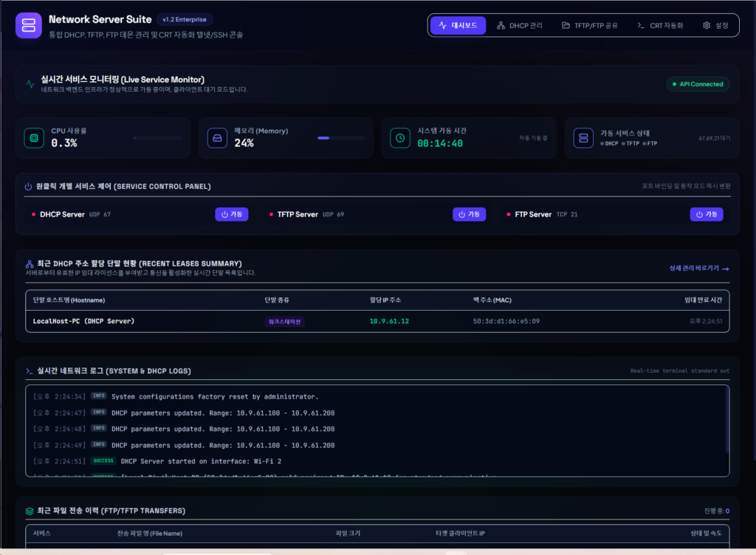Click the 자동 가동 중 label
756x555 pixels.
(x=533, y=138)
